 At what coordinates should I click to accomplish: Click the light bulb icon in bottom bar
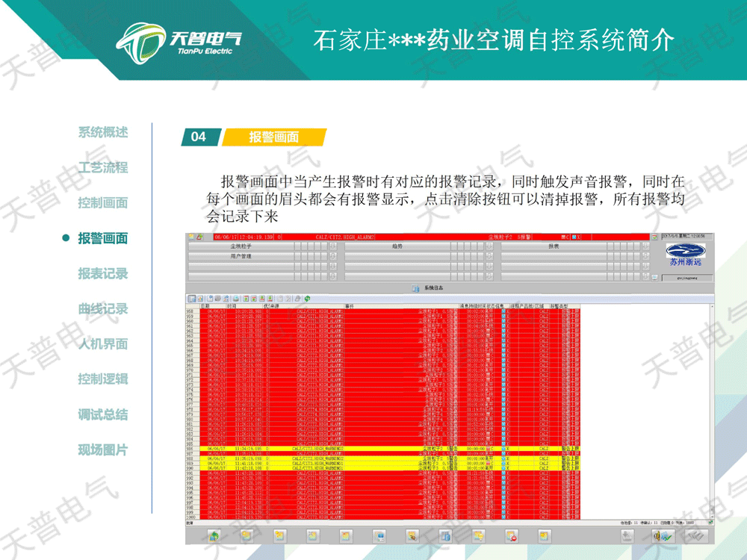478,536
